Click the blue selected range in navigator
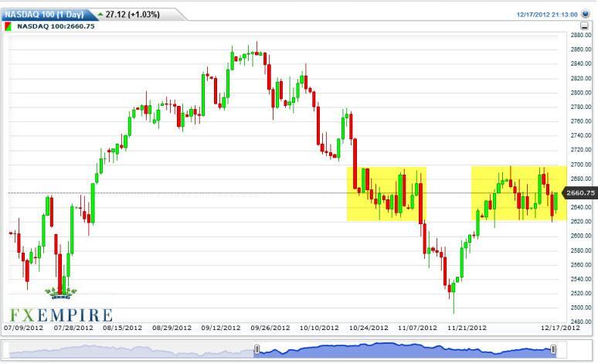 point(402,351)
